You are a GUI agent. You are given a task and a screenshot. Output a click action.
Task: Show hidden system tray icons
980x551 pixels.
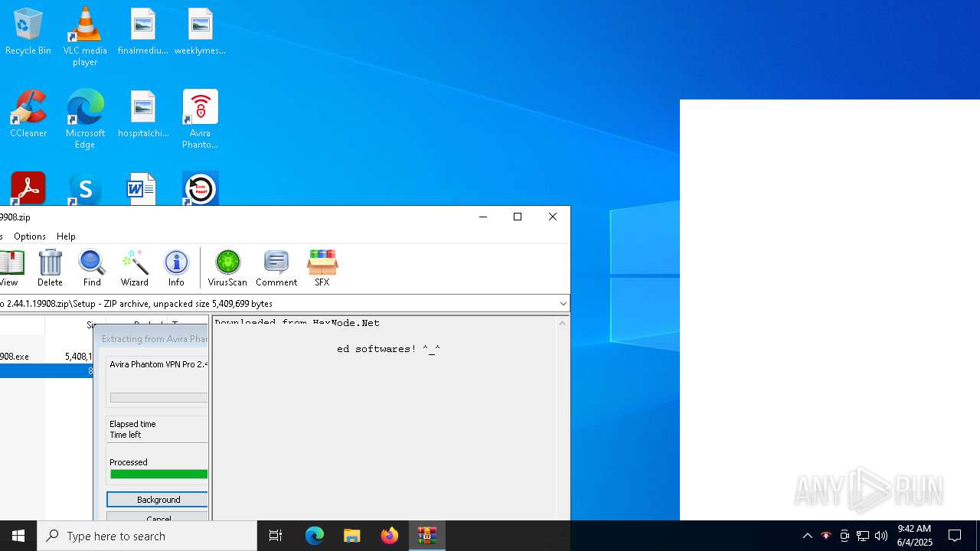(x=808, y=536)
